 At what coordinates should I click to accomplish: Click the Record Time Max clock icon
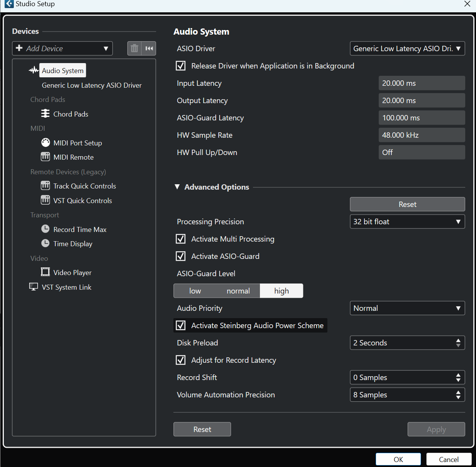[x=45, y=229]
